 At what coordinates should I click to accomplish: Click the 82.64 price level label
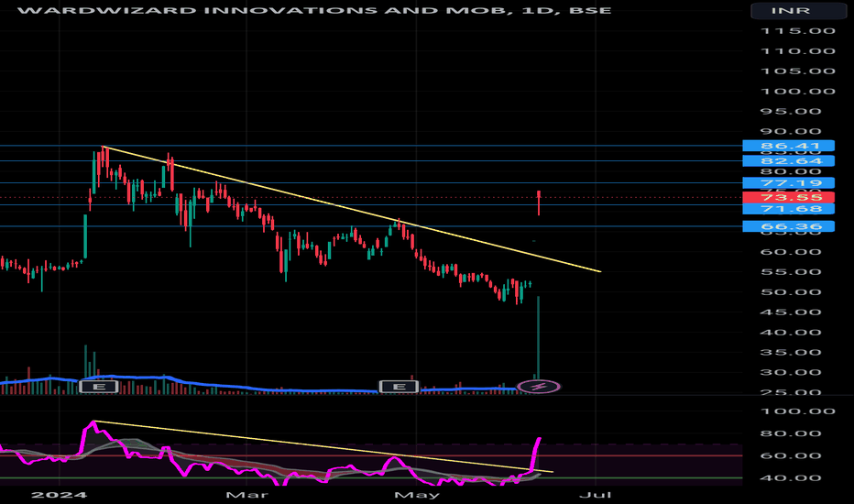click(x=788, y=160)
